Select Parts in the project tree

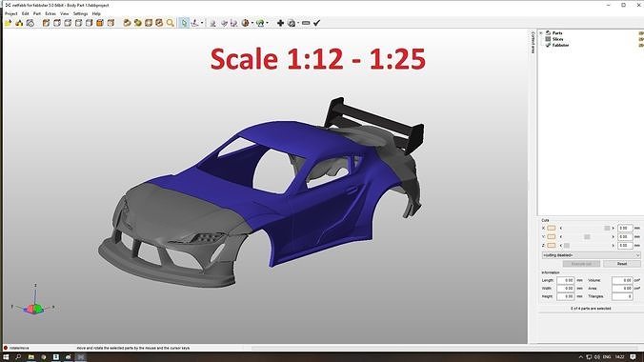(557, 33)
